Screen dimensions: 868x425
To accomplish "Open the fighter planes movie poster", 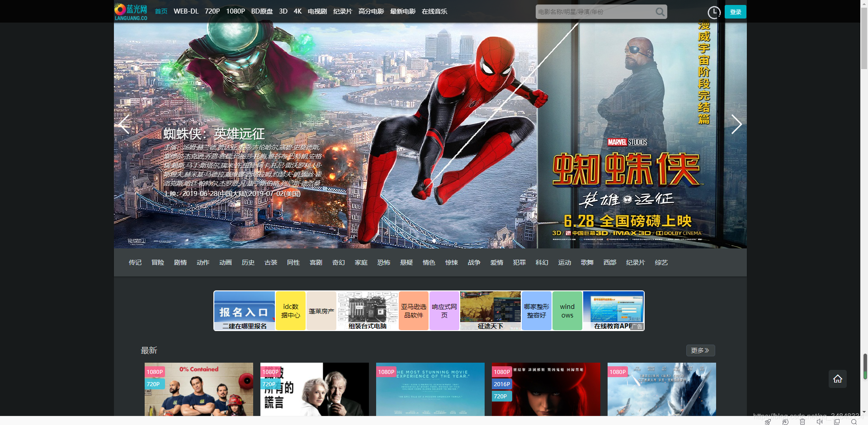I will pyautogui.click(x=662, y=389).
